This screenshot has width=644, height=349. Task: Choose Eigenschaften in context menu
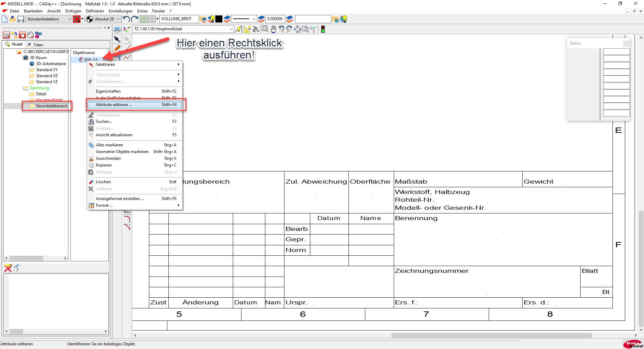click(135, 91)
